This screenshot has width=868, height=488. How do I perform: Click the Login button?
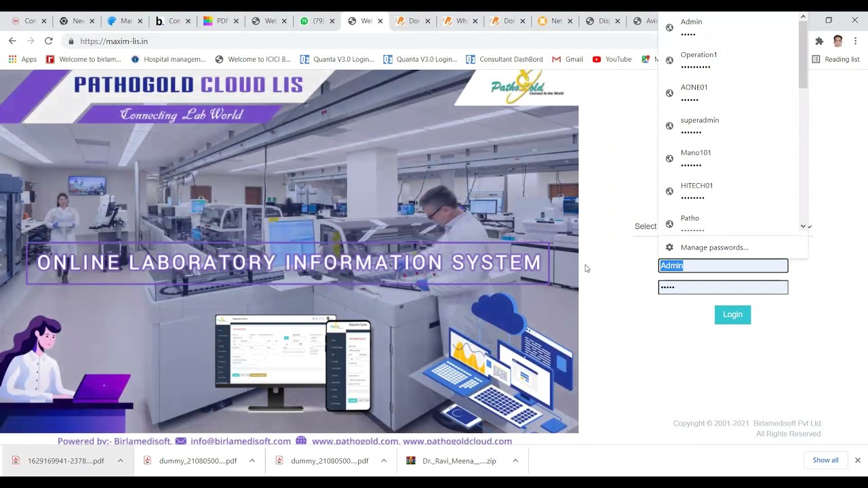(732, 314)
